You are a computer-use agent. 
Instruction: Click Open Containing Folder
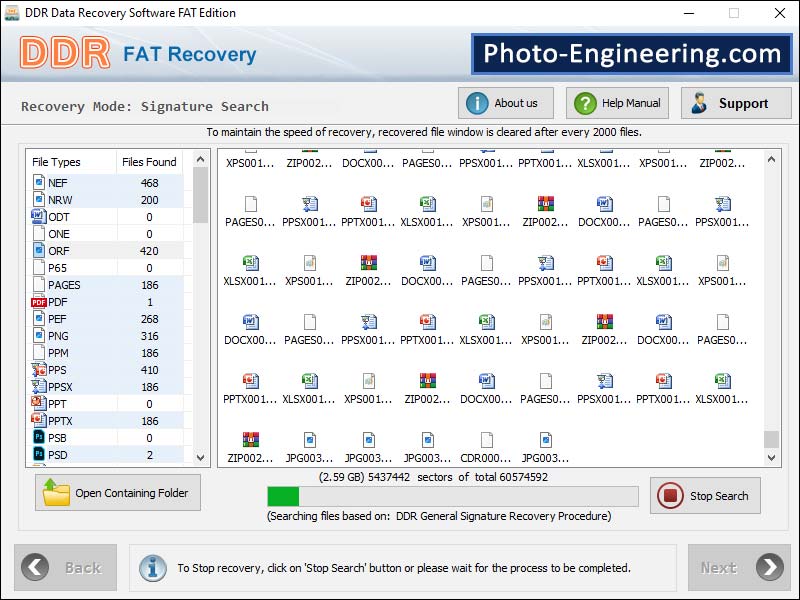117,492
